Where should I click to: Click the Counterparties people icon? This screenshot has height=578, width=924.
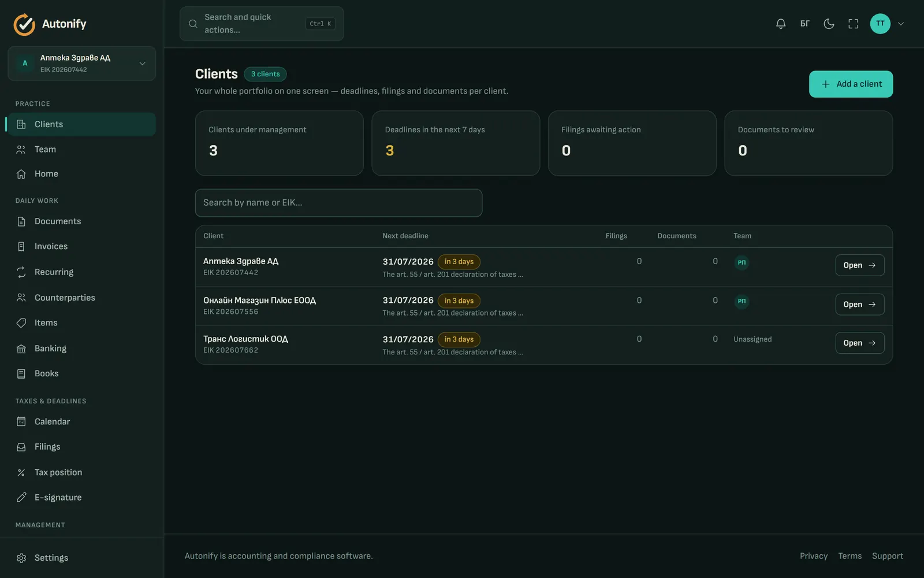pos(21,298)
